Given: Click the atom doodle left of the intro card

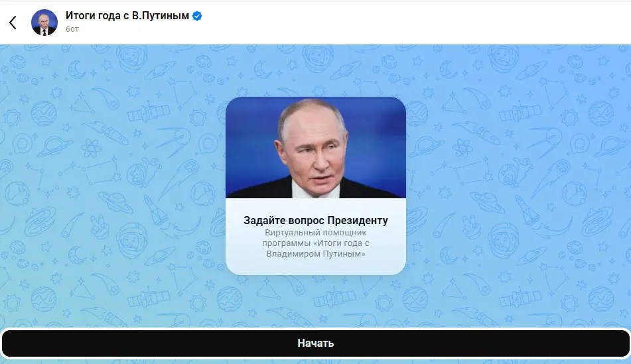Looking at the screenshot, I should (90, 148).
